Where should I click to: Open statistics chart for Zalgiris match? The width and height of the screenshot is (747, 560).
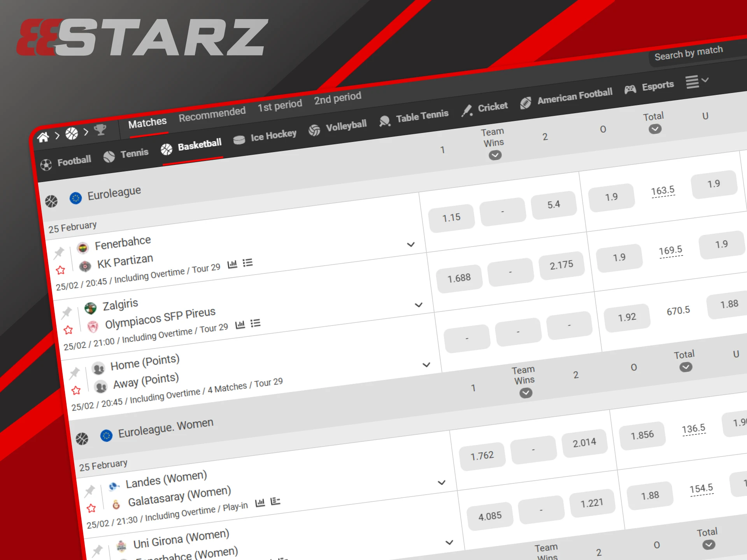tap(240, 324)
